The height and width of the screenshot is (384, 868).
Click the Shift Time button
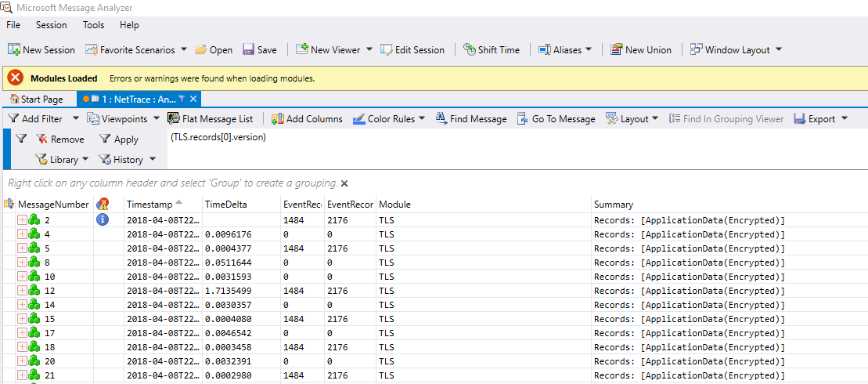point(491,50)
